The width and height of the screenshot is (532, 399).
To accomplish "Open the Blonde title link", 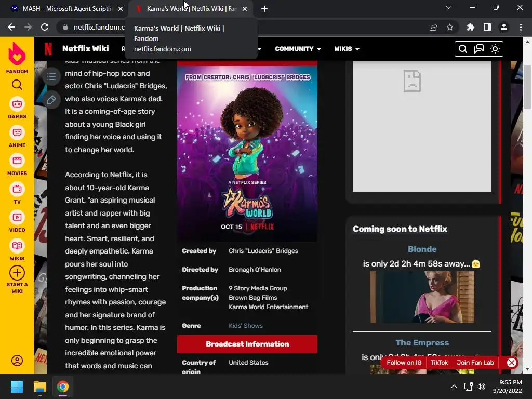I will click(422, 249).
